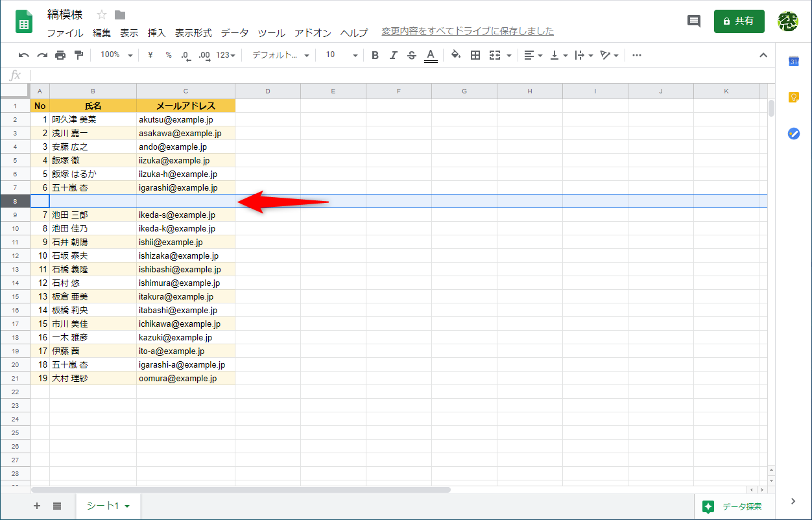Screen dimensions: 812x520
Task: Open text wrapping dropdown
Action: tap(584, 55)
